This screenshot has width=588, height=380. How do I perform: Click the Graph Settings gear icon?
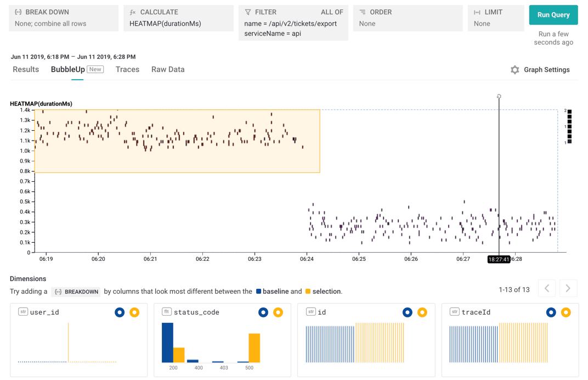coord(514,70)
